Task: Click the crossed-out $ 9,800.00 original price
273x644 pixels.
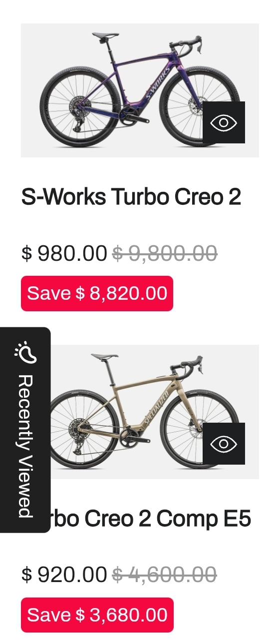Action: tap(165, 253)
